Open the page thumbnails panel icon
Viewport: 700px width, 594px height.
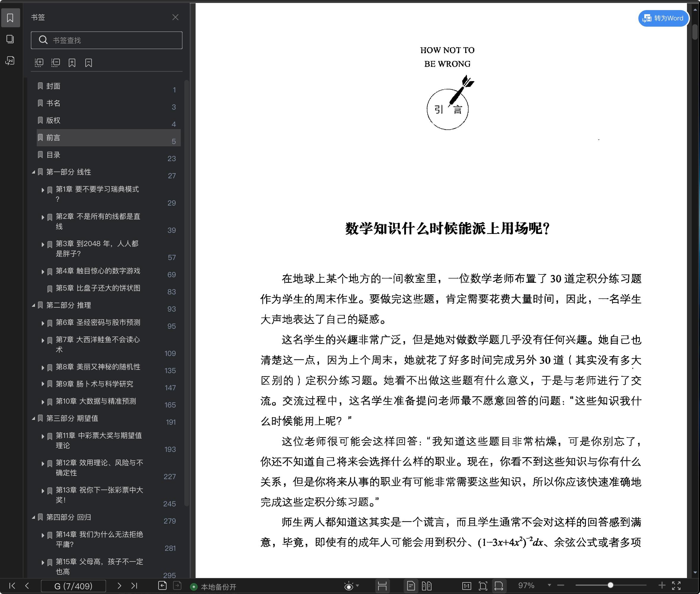[x=10, y=39]
